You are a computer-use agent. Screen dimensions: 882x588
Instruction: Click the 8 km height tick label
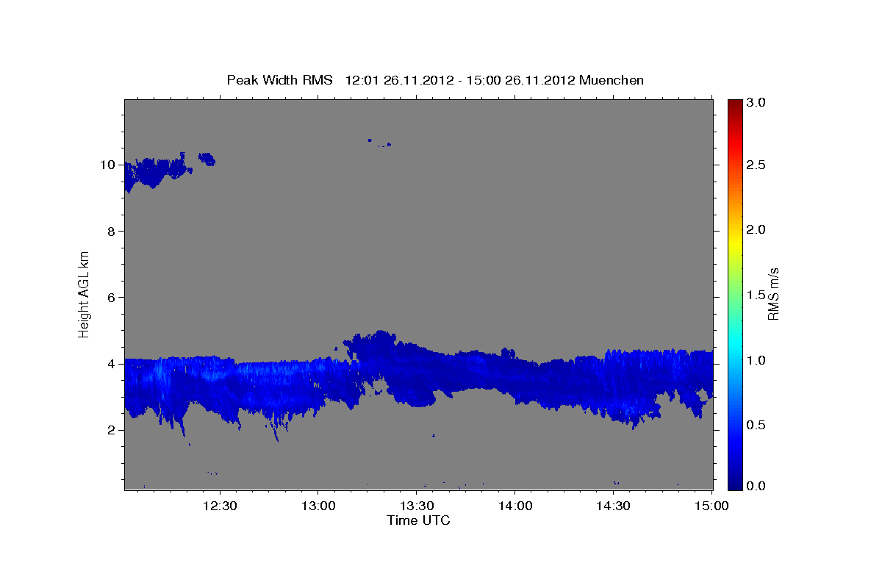112,231
